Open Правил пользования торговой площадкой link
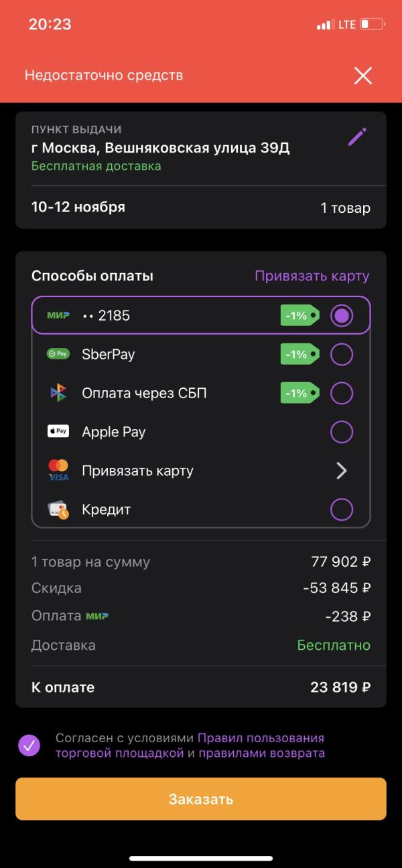Image resolution: width=402 pixels, height=868 pixels. (x=190, y=746)
